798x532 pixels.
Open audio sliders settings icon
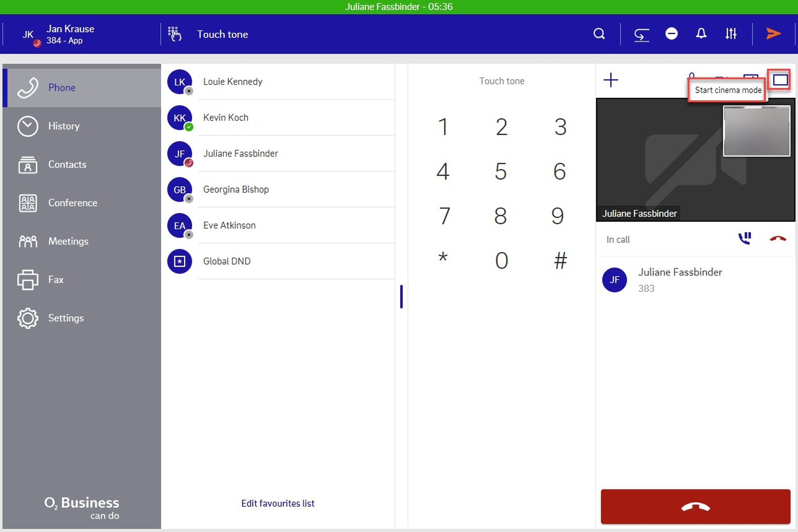pyautogui.click(x=731, y=34)
